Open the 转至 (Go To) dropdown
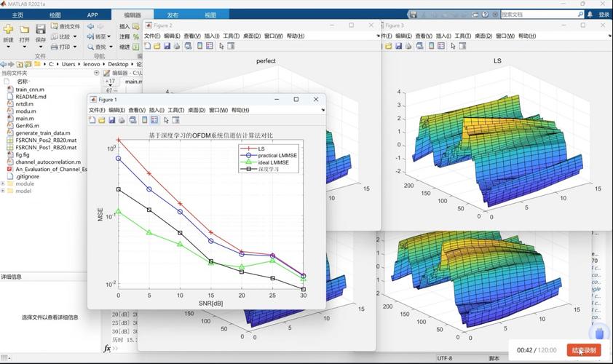Viewport: 613px width, 364px height. [x=100, y=36]
